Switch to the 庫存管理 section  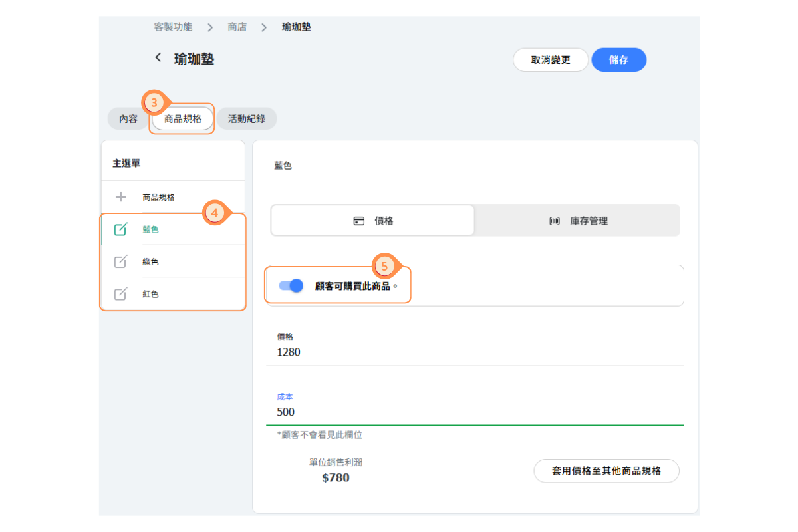(x=578, y=221)
